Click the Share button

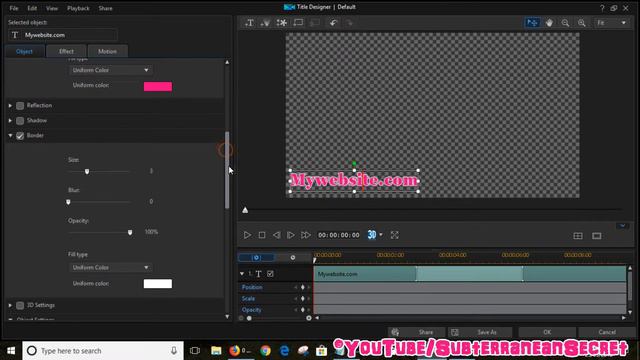coord(416,332)
